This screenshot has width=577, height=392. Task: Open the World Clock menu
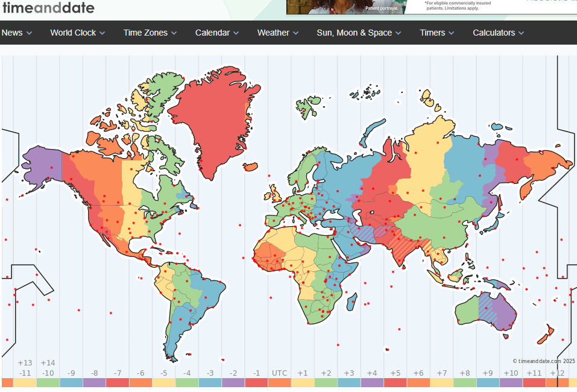78,33
